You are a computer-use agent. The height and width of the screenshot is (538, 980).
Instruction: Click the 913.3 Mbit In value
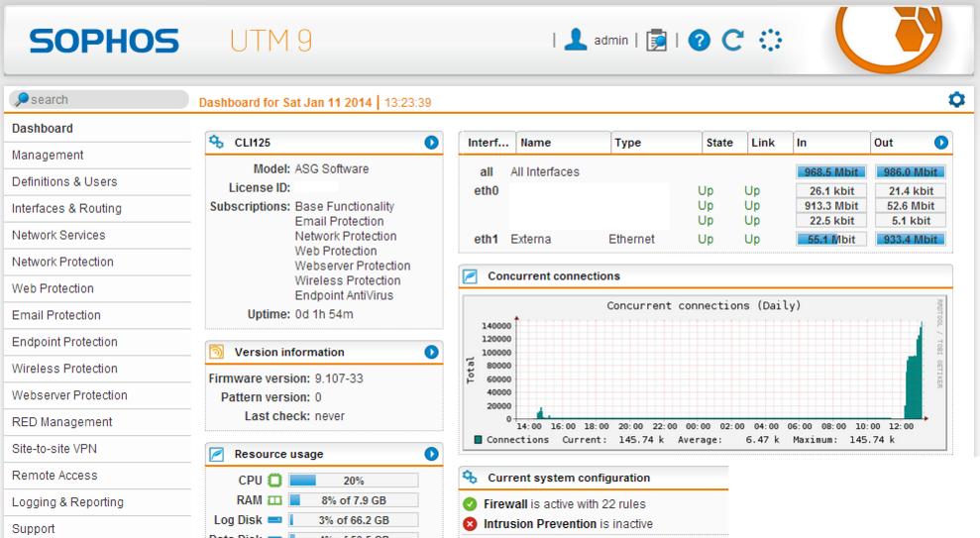point(831,205)
